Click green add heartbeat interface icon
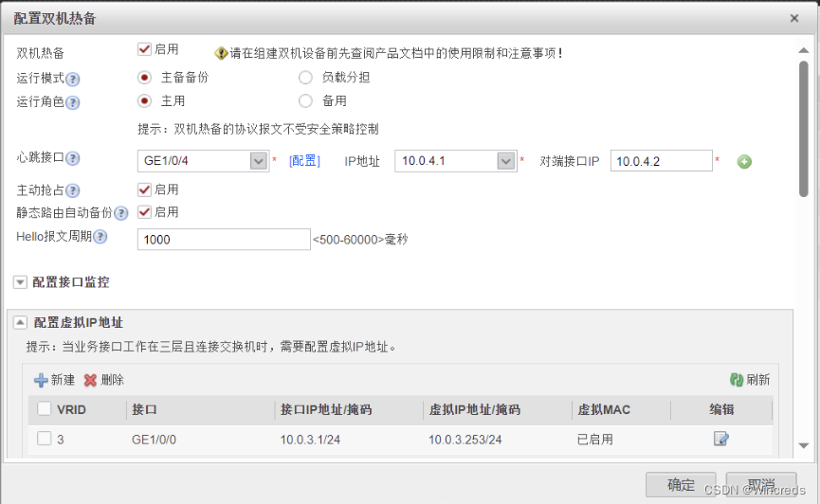The image size is (820, 504). pos(744,162)
